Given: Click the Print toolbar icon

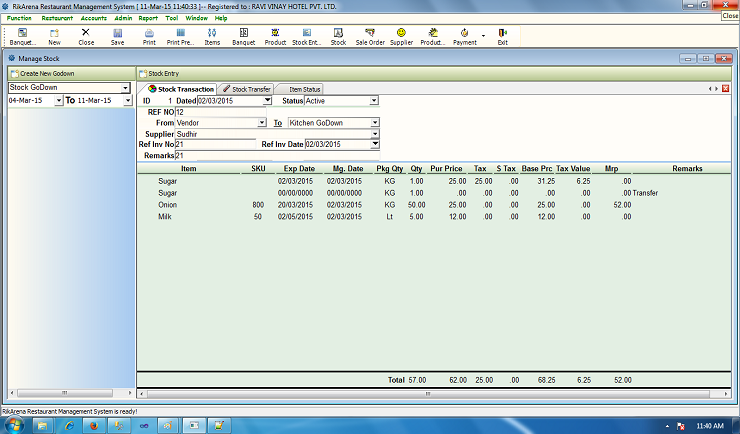Looking at the screenshot, I should pos(149,37).
